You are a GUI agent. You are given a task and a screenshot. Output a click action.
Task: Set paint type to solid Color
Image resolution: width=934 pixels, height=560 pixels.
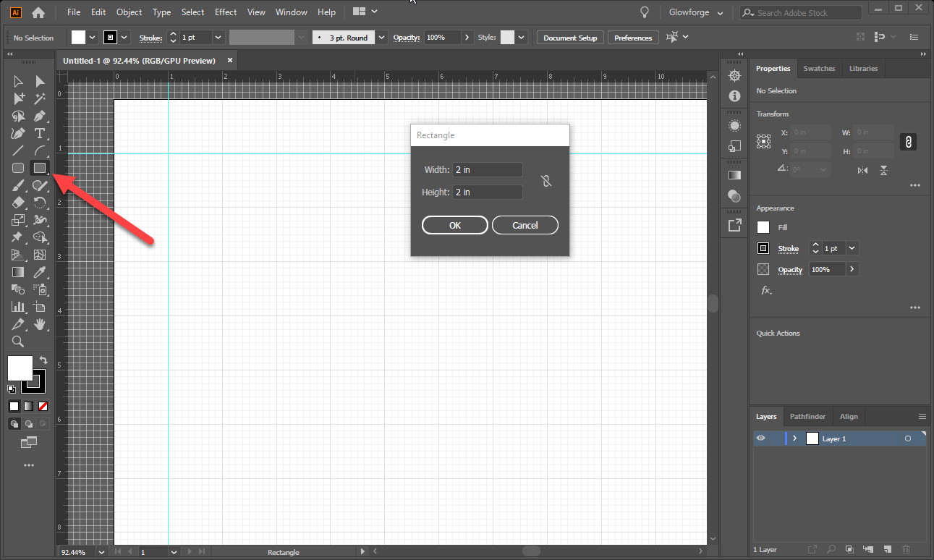click(x=14, y=406)
